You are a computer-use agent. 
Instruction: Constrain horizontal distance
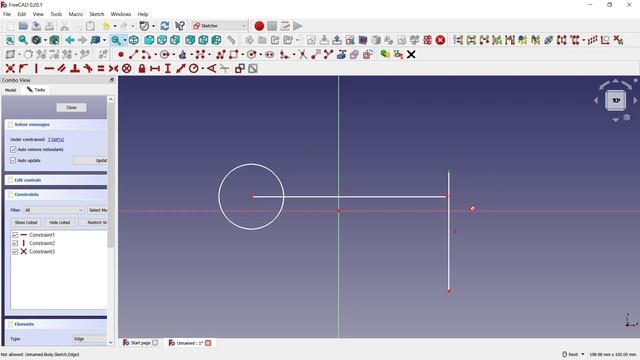tap(155, 68)
